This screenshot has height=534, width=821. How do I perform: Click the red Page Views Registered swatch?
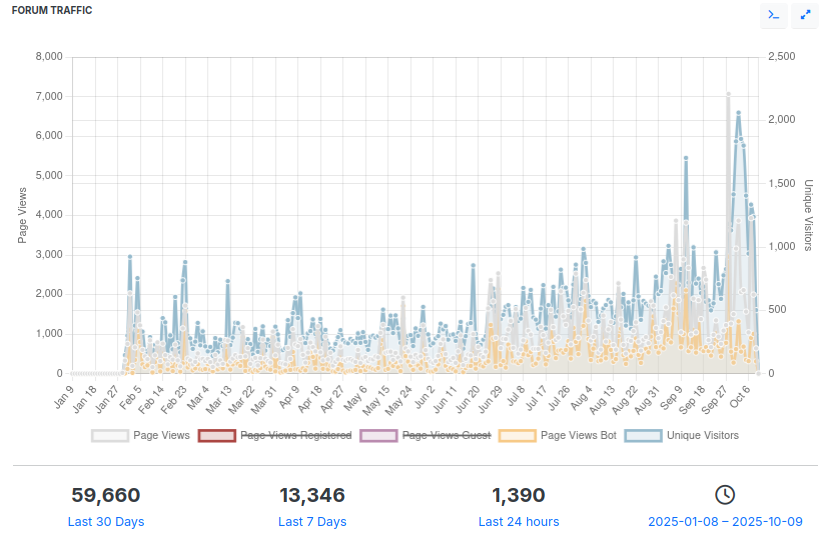217,435
